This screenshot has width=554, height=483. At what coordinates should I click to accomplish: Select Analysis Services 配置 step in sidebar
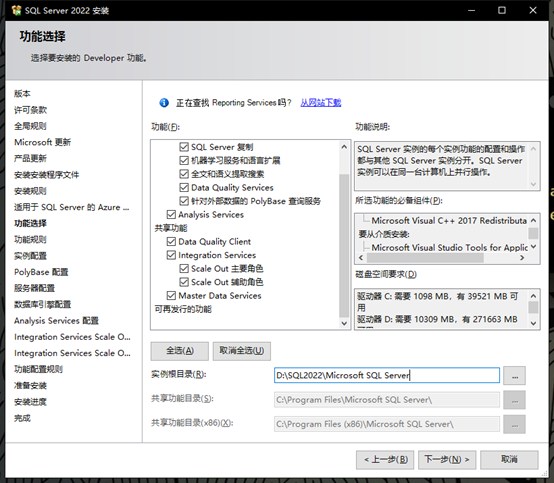coord(57,321)
